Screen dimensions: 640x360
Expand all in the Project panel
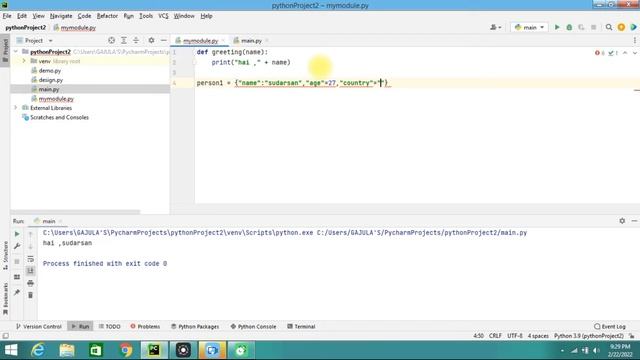pos(124,40)
